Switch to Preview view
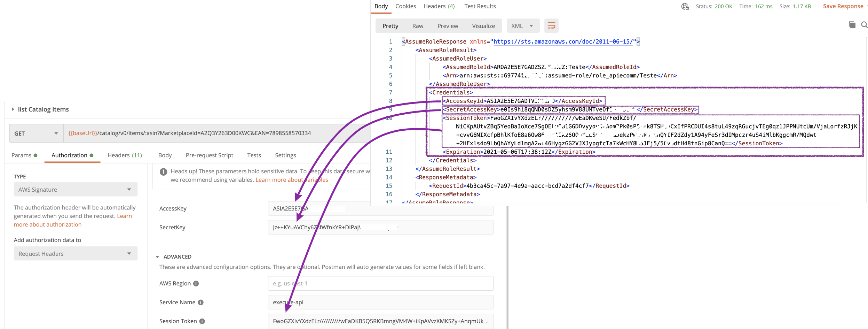Screen dimensions: 868x329 point(448,26)
